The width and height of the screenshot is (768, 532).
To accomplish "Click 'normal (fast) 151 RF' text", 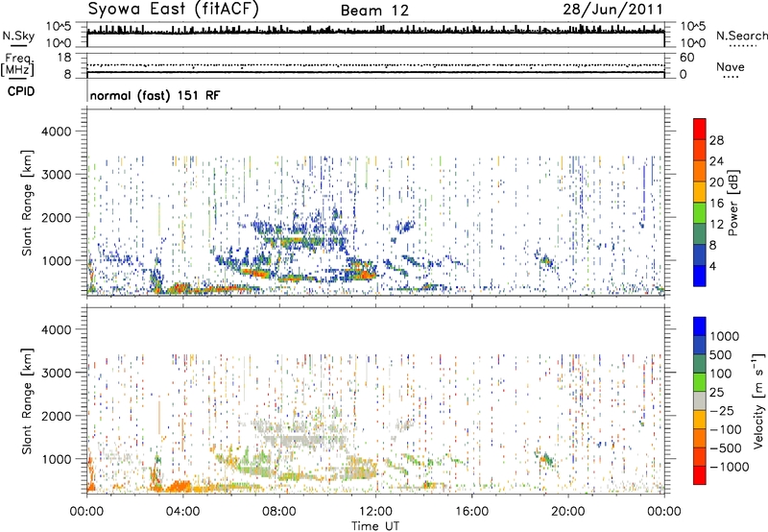I will pos(156,95).
